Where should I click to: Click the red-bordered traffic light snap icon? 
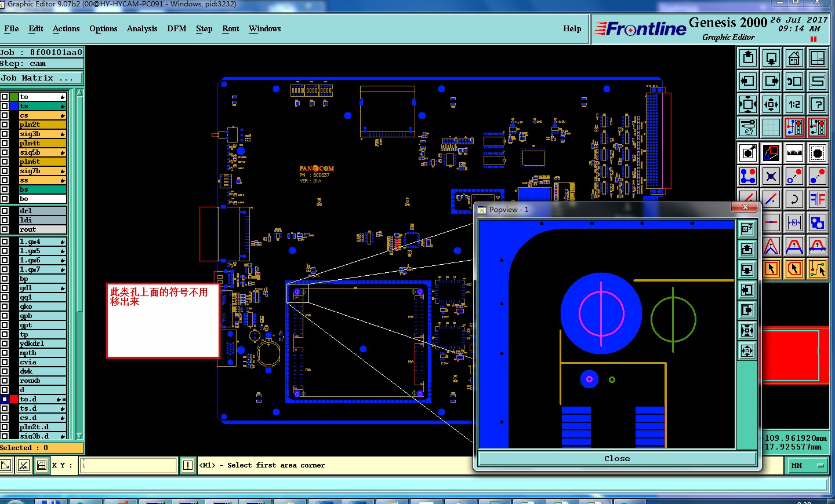(794, 127)
